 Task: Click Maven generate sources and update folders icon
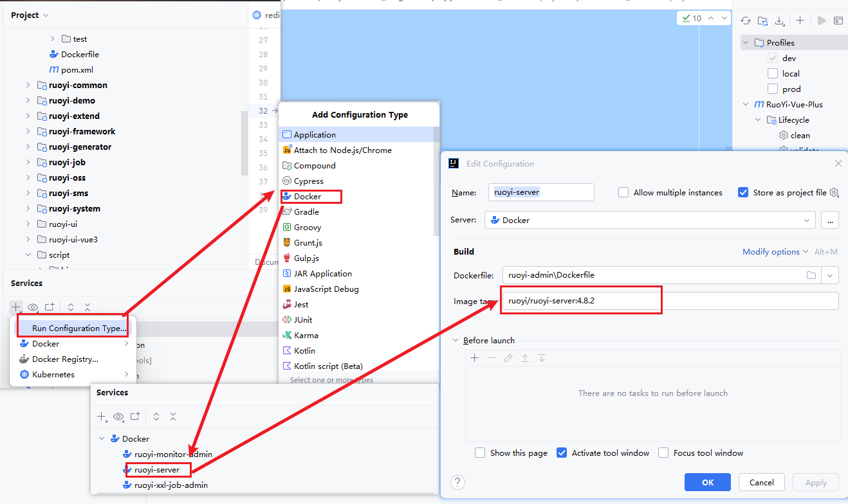click(762, 21)
